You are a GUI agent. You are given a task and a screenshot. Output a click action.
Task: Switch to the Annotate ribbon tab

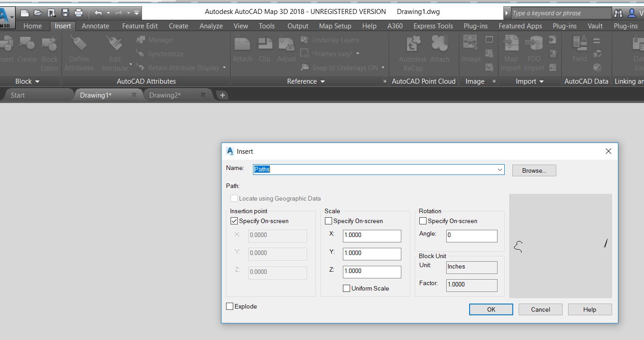coord(95,26)
